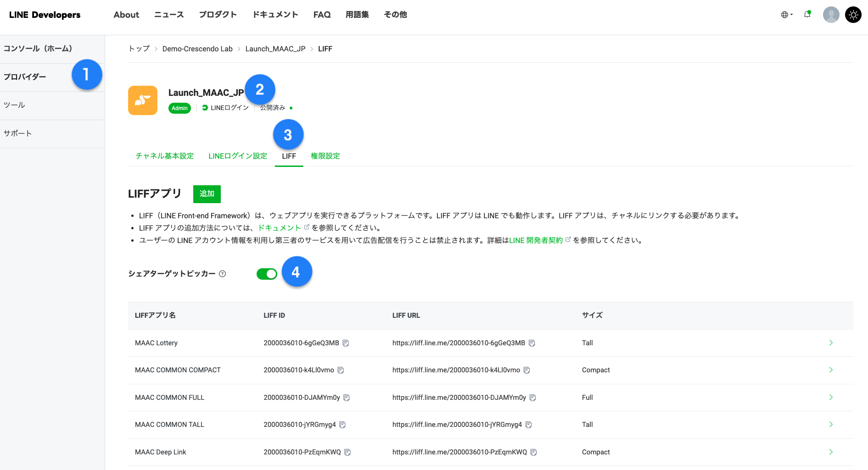Viewport: 868px width, 470px height.
Task: Select the MAAC Lottery app name
Action: click(x=156, y=343)
